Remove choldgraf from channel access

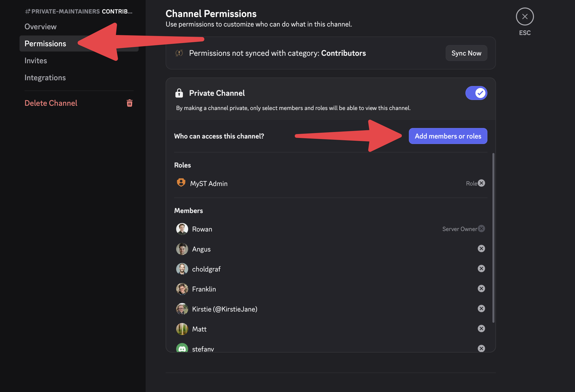(x=481, y=268)
